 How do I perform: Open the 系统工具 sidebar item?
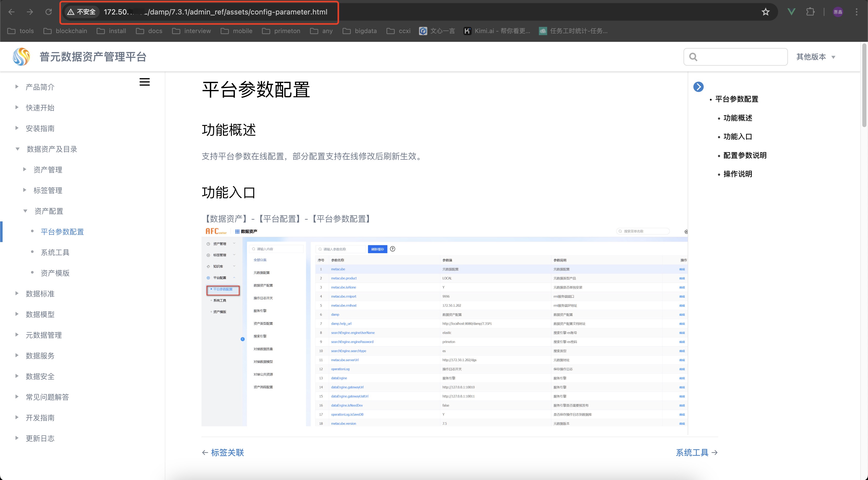click(55, 252)
